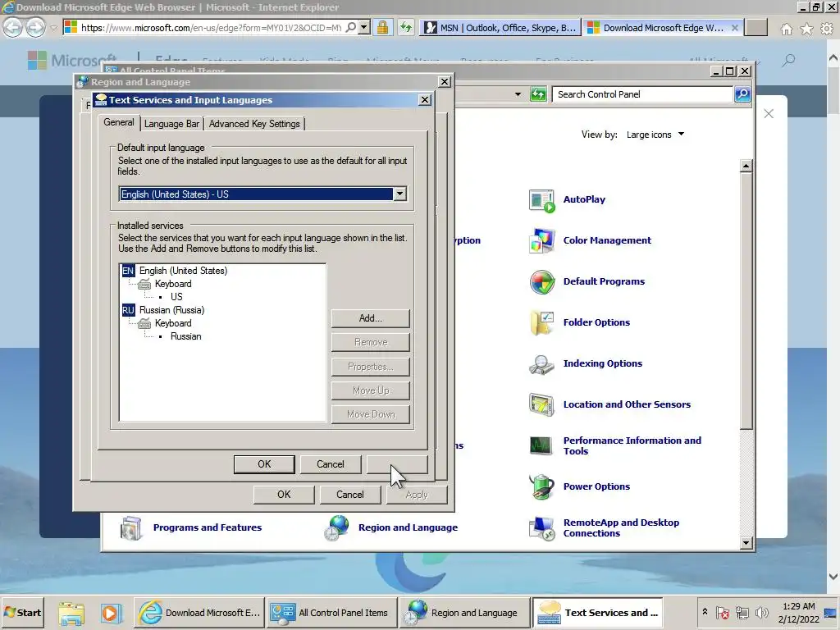Image resolution: width=840 pixels, height=630 pixels.
Task: Open recent pages dropdown beside forward button
Action: (53, 28)
